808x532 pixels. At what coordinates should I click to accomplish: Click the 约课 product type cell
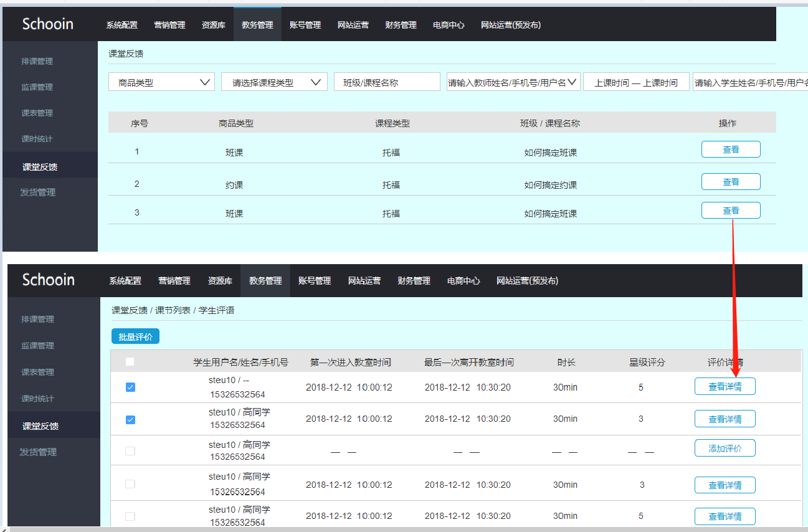[234, 185]
